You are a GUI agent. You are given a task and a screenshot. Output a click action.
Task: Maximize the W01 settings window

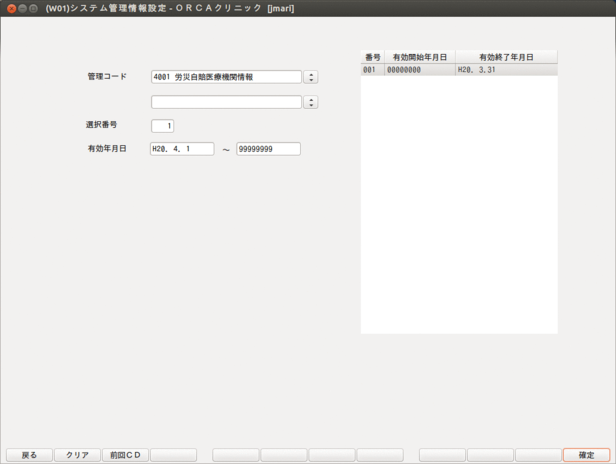35,8
